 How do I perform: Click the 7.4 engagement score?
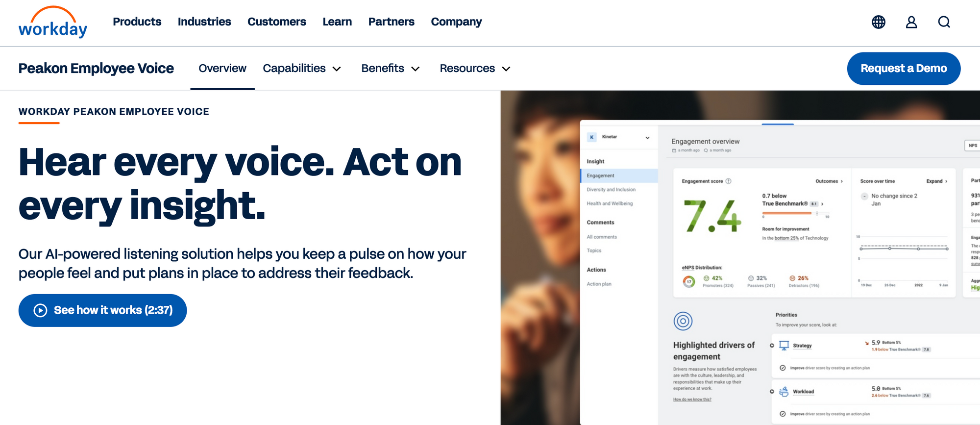(x=712, y=216)
